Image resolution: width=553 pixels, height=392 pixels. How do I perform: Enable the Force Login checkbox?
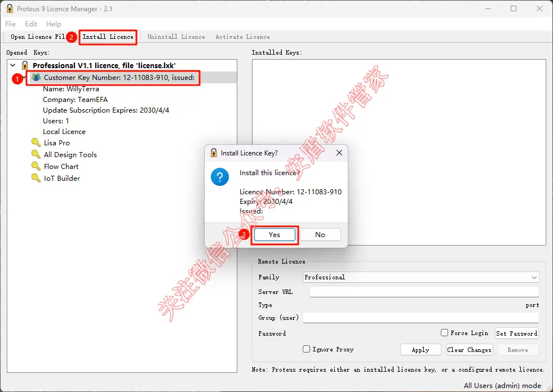pos(444,333)
